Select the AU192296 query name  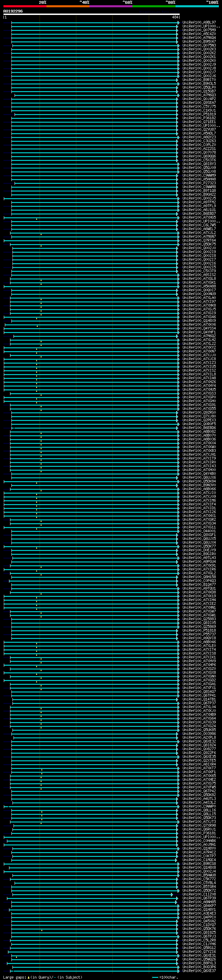click(13, 11)
